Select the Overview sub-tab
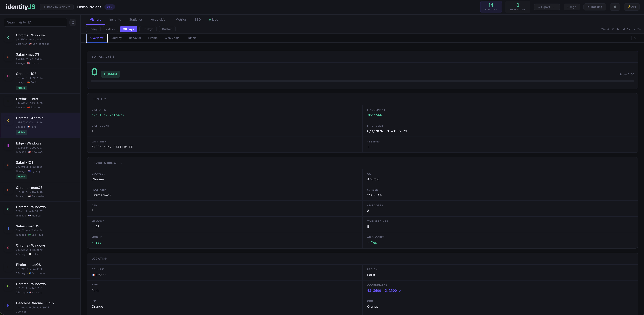The image size is (644, 315). coord(97,38)
